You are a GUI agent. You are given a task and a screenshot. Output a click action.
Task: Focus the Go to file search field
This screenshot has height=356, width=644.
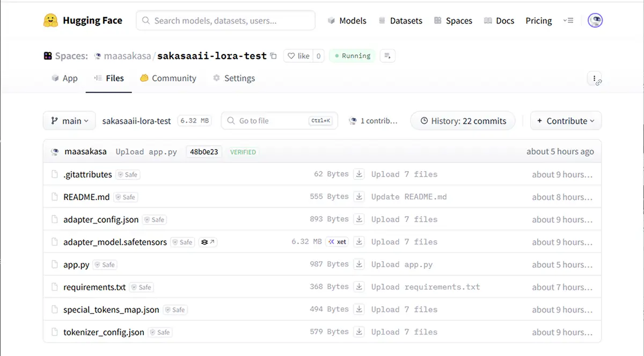click(271, 121)
